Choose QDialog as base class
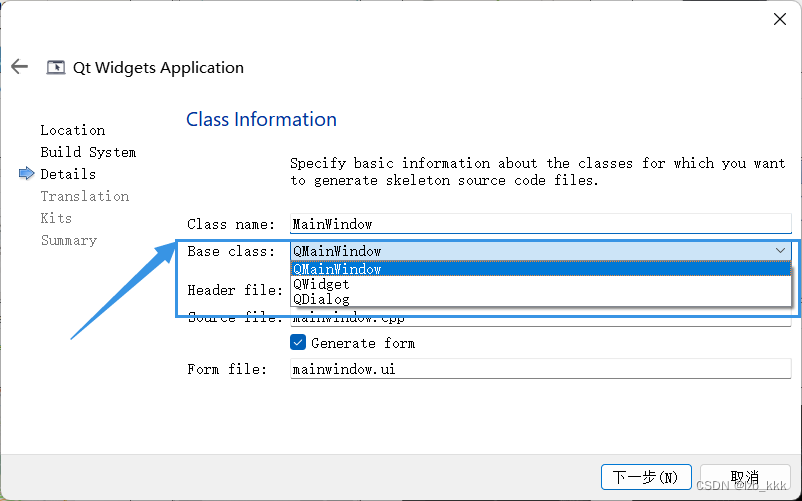Image resolution: width=802 pixels, height=501 pixels. (x=541, y=299)
